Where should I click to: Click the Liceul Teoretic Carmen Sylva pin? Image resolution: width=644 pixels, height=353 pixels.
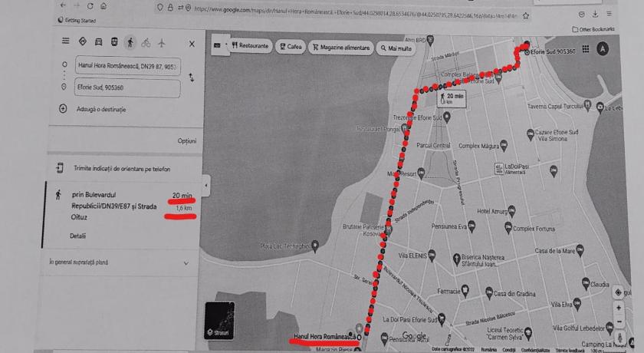[528, 333]
